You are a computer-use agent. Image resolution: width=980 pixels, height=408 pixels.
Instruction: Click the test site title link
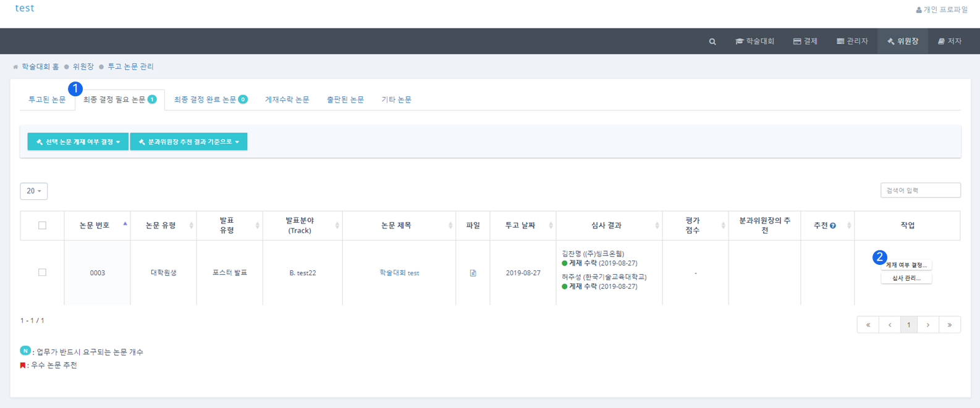[25, 8]
